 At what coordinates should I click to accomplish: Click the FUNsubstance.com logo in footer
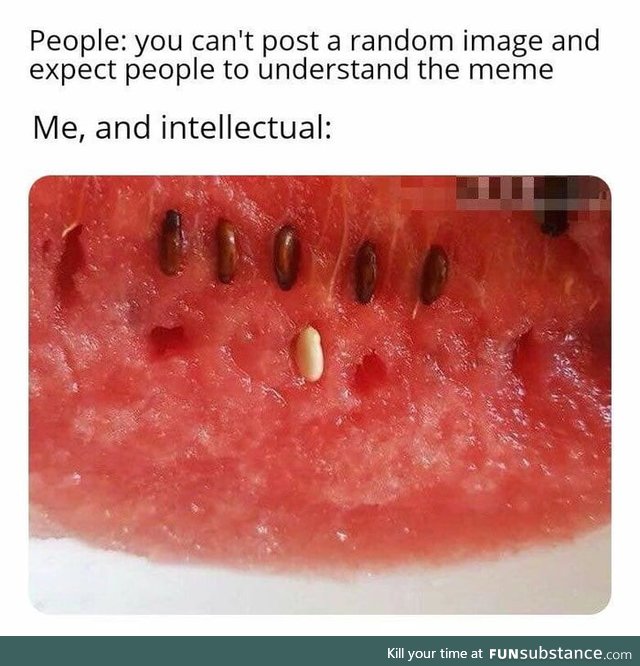pyautogui.click(x=561, y=653)
